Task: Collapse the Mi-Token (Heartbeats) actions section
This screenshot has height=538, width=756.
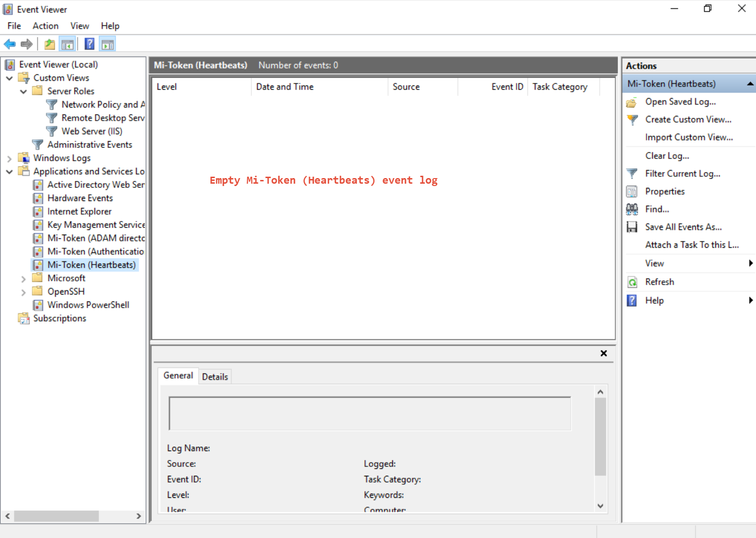Action: pyautogui.click(x=750, y=84)
